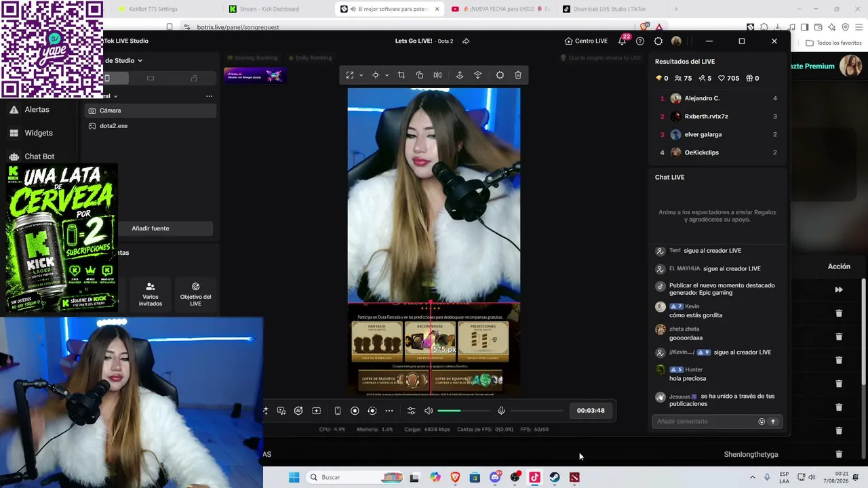Open LIVE Studio settings gear in title bar
This screenshot has width=868, height=488.
click(x=658, y=41)
